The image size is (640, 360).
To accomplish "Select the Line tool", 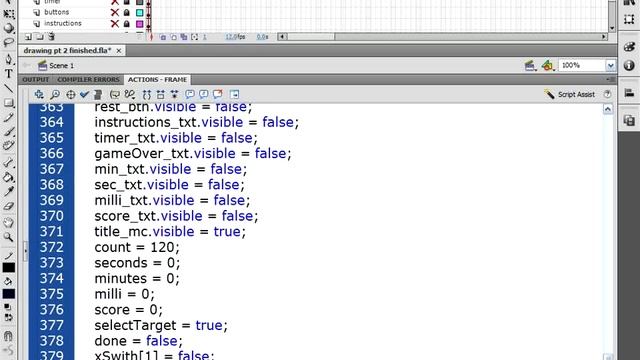I will [8, 88].
